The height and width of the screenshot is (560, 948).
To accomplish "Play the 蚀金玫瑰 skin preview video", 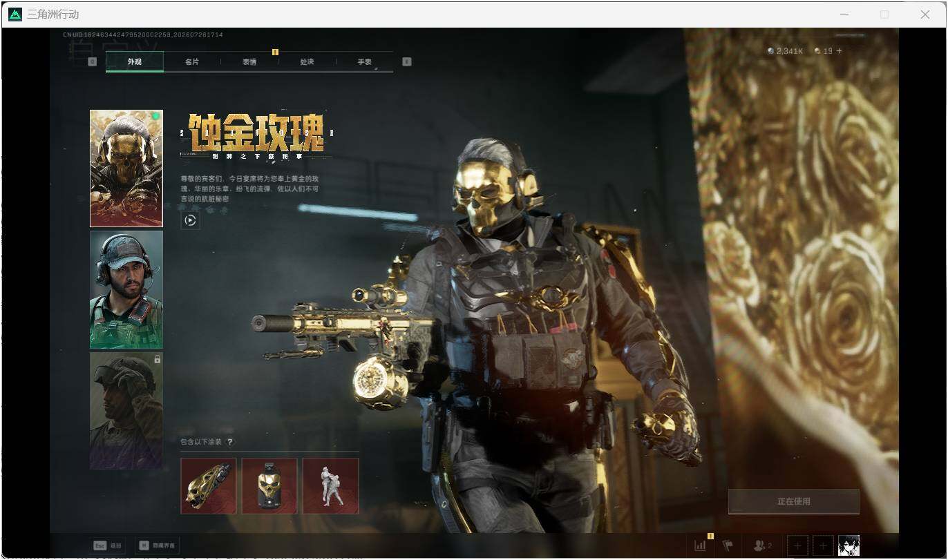I will coord(191,221).
